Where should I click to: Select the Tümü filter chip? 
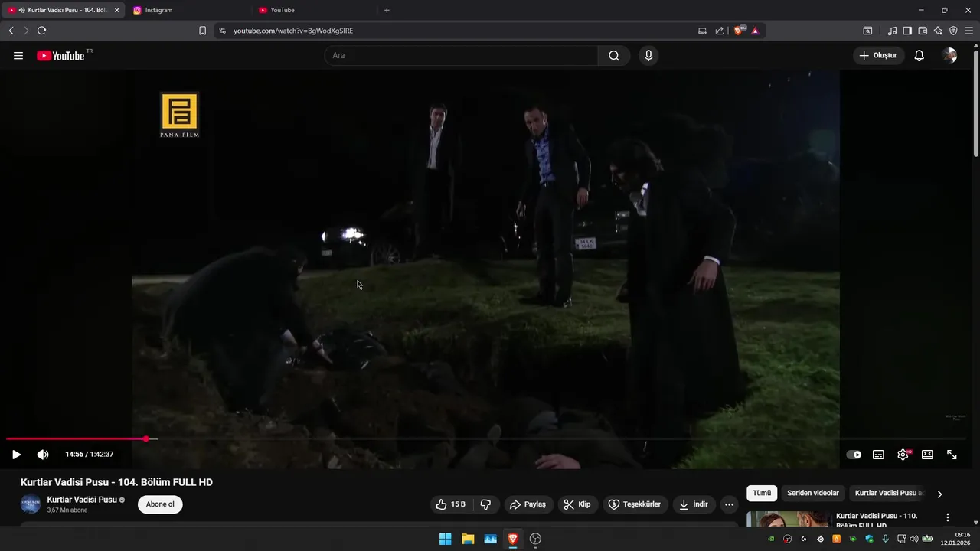[762, 494]
